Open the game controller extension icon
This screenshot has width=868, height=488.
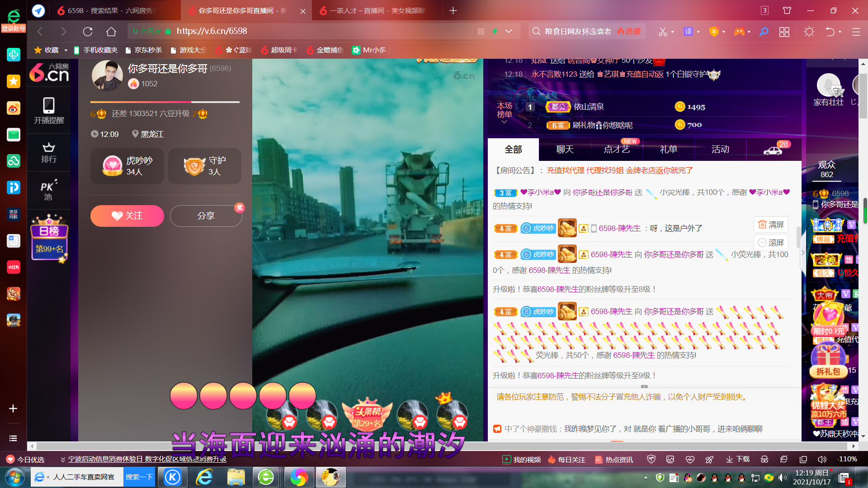click(x=739, y=32)
